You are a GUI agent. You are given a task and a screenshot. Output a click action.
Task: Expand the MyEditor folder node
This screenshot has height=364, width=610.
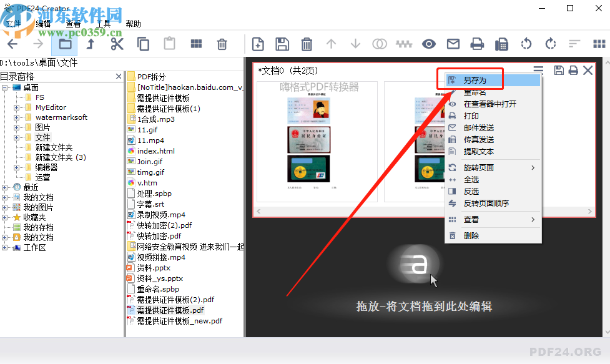point(16,107)
